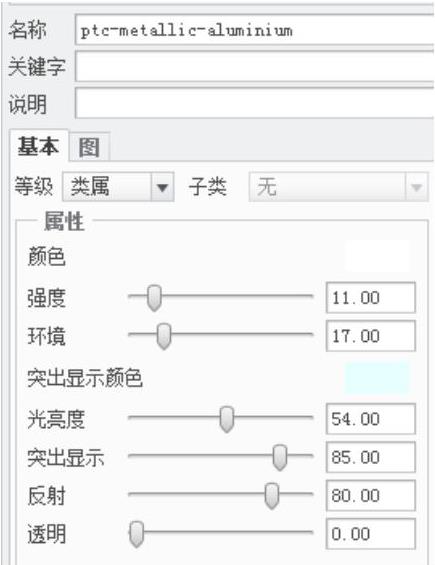Click the 关键字 keyword input field

tap(254, 67)
